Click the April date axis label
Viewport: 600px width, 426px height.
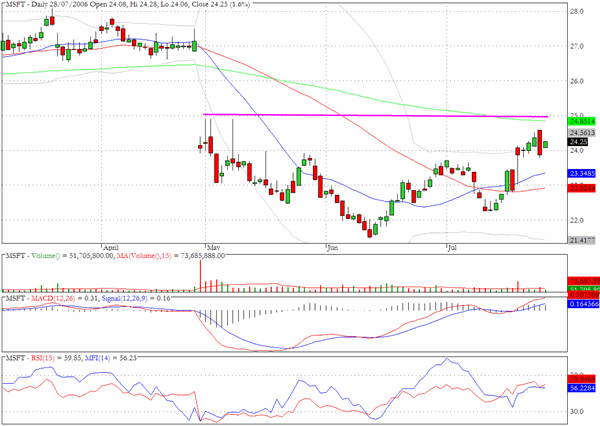111,248
